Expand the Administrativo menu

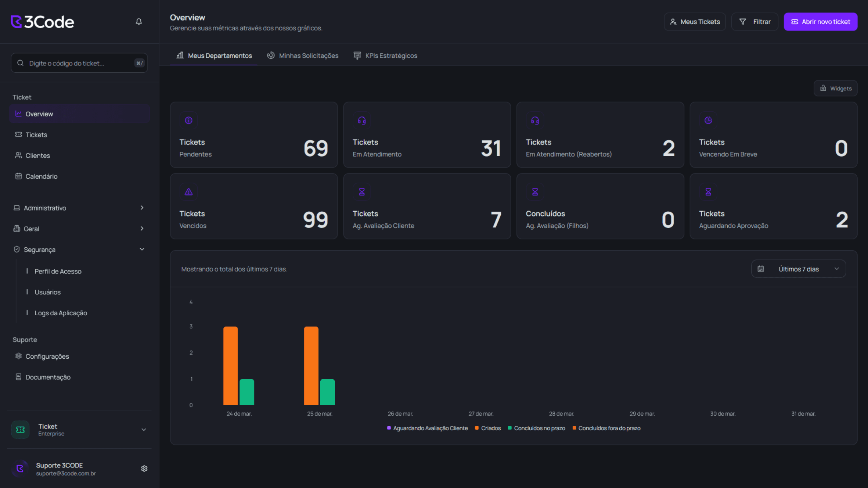[45, 208]
